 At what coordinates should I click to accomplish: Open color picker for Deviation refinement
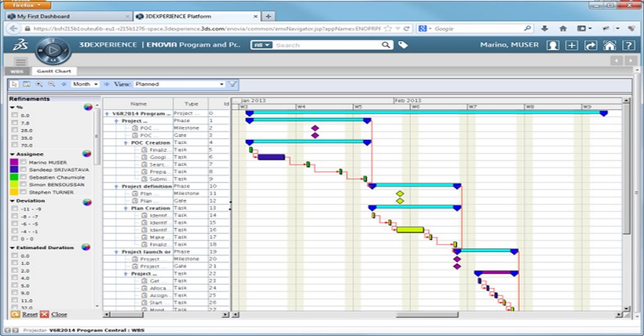(88, 202)
